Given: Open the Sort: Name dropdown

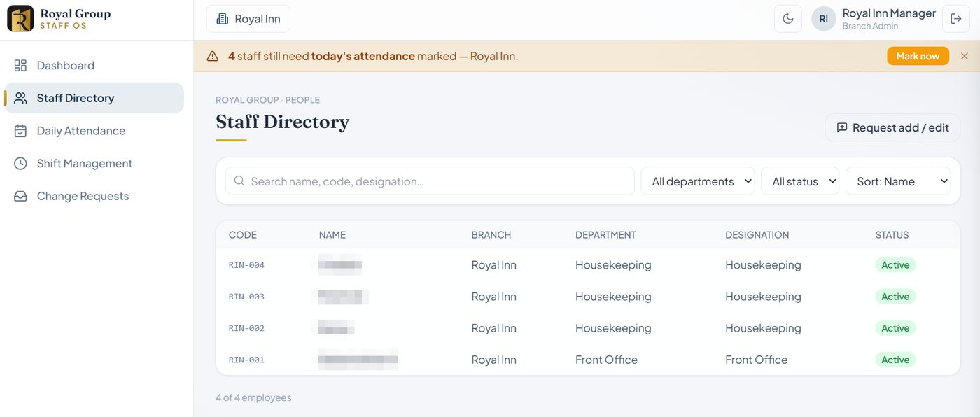Looking at the screenshot, I should click(899, 181).
